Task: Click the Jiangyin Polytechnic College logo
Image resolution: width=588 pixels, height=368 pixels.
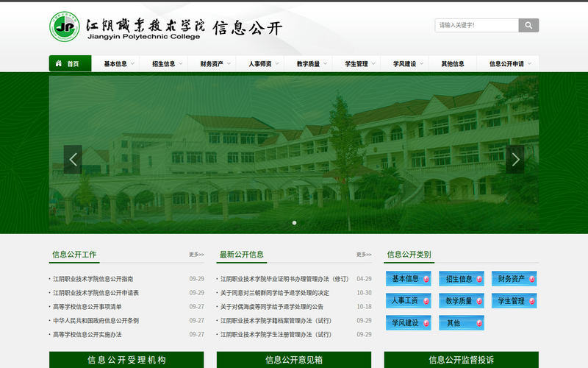Action: tap(65, 26)
